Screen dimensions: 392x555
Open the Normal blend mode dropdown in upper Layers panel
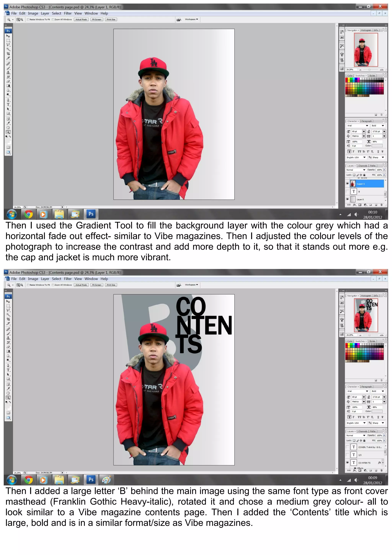[356, 170]
